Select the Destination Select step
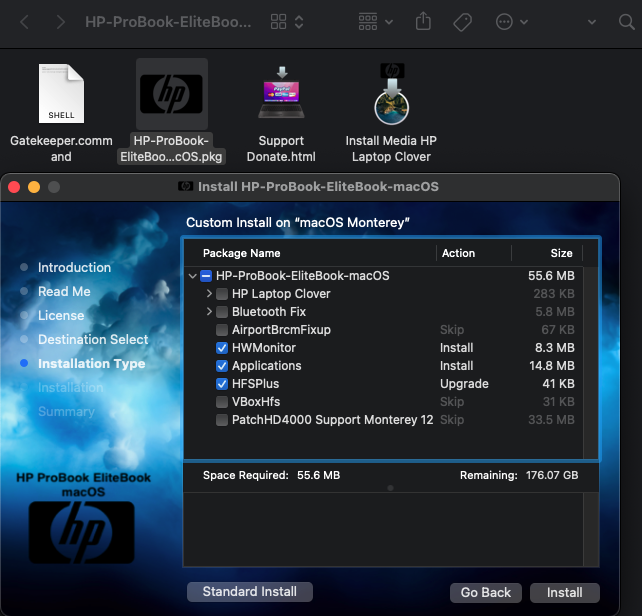Screen dimensions: 642x616 click(93, 340)
